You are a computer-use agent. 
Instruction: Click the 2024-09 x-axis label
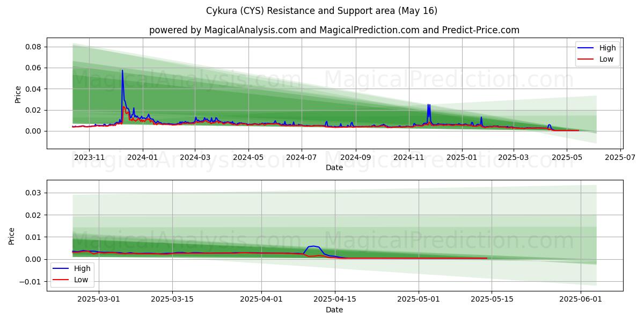[x=356, y=157]
